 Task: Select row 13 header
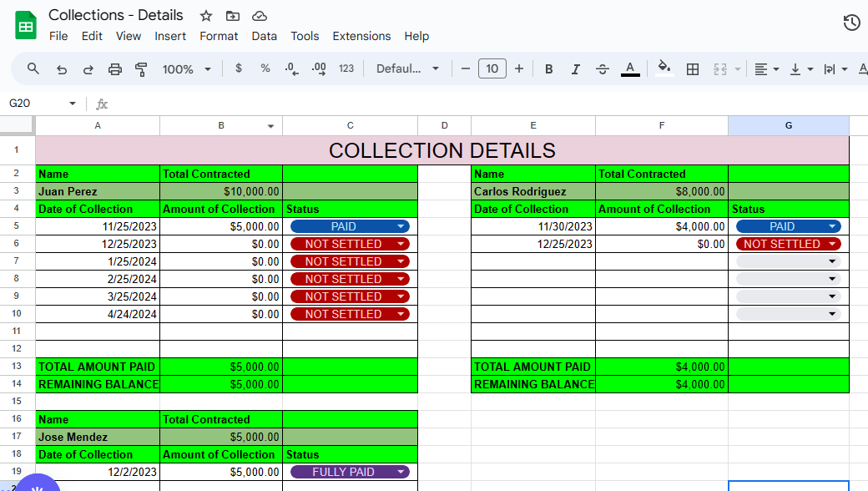click(x=16, y=367)
